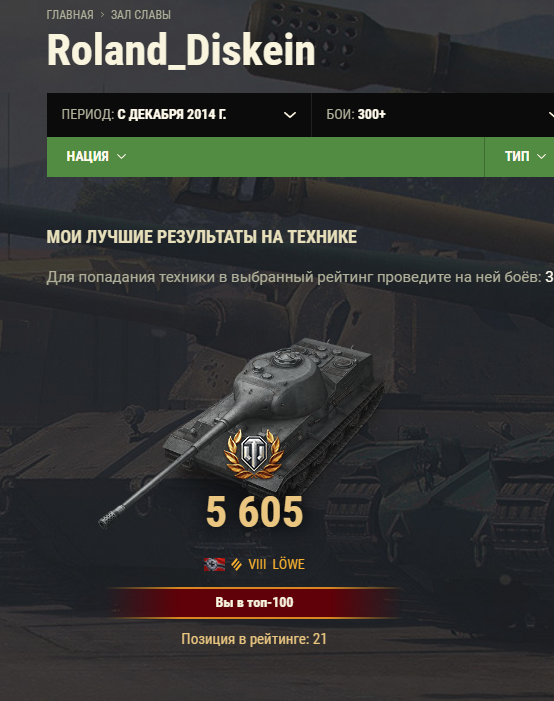Click the tier VIII label
554x701 pixels.
257,564
